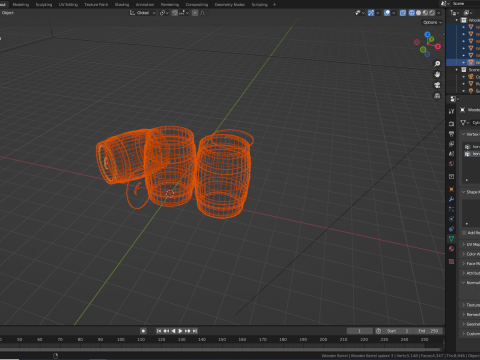Switch to wireframe viewport shading
The image size is (480, 360).
pyautogui.click(x=412, y=13)
